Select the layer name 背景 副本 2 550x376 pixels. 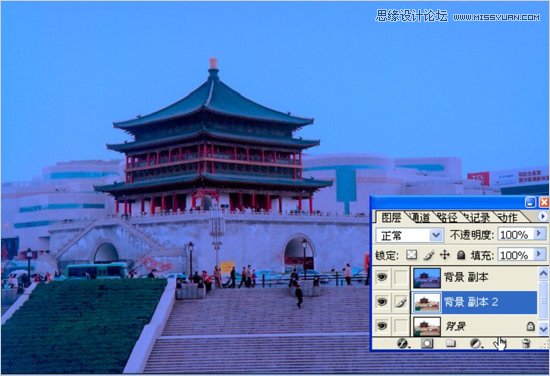point(471,302)
